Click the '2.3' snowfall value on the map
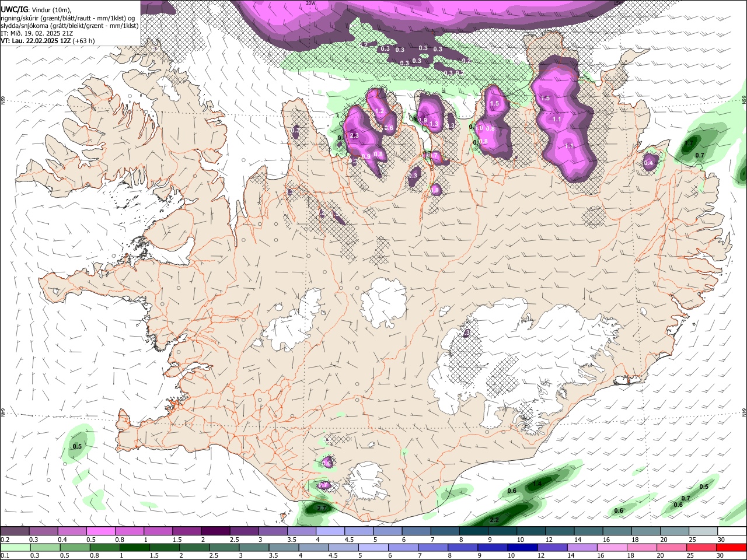 354,135
